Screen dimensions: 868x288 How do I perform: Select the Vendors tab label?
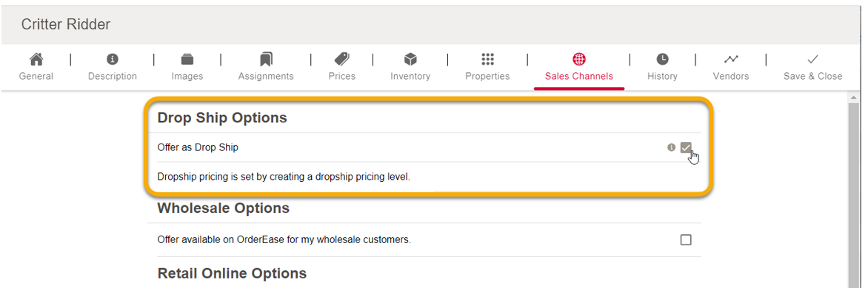730,76
